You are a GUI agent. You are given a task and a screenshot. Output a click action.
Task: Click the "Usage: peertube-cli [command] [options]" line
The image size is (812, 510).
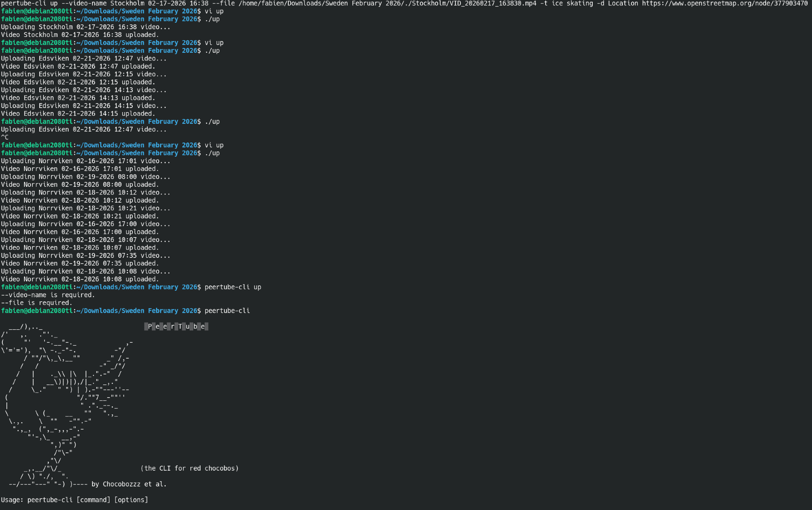tap(74, 500)
